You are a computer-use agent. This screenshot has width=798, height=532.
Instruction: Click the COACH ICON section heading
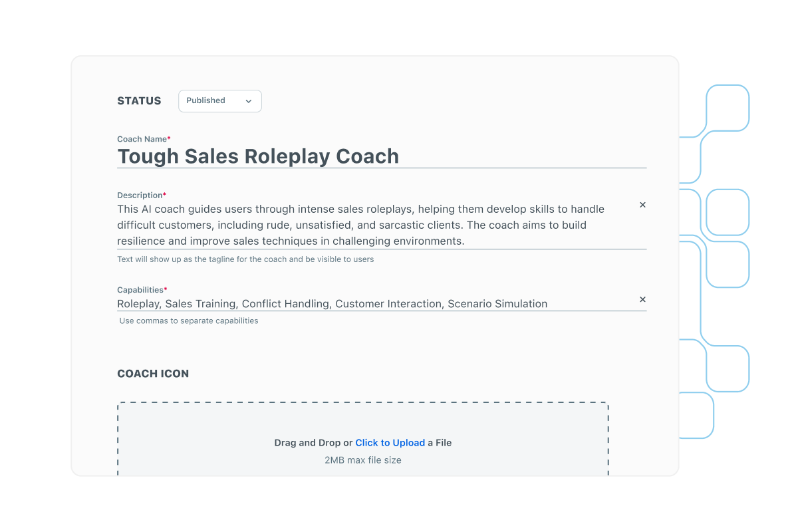click(153, 374)
